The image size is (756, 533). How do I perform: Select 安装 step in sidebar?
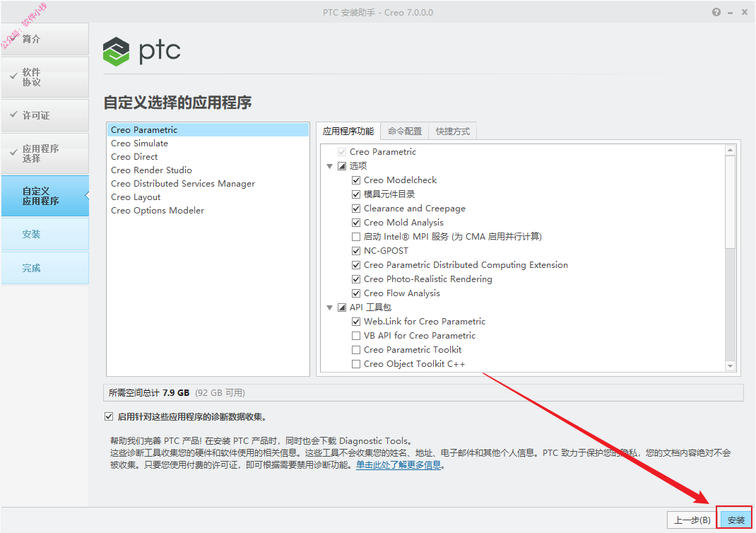(45, 234)
